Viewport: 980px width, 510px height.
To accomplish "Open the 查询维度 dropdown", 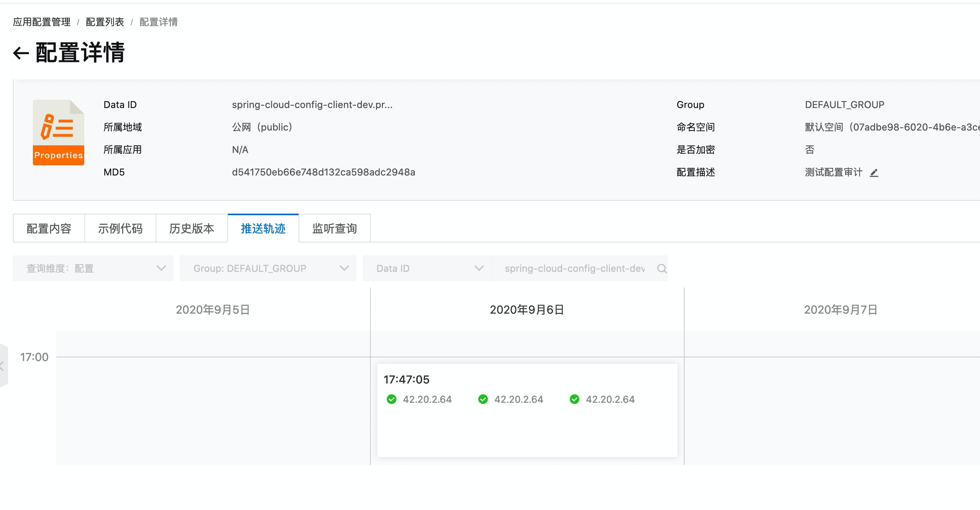I will [93, 268].
